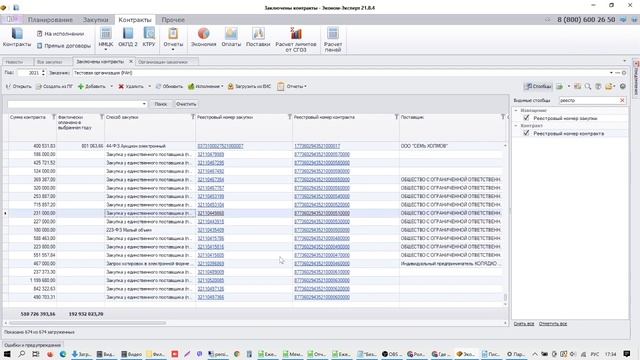Open the Расчет пеней calculator

[333, 40]
